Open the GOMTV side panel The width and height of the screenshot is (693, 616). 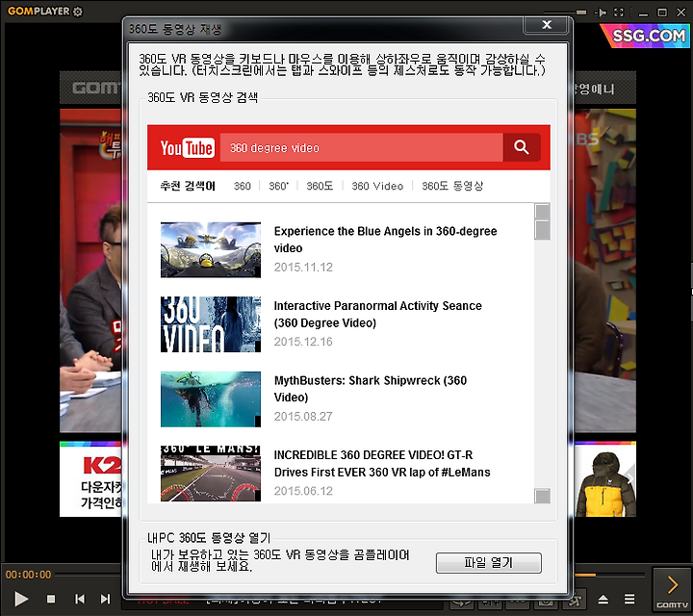(672, 590)
